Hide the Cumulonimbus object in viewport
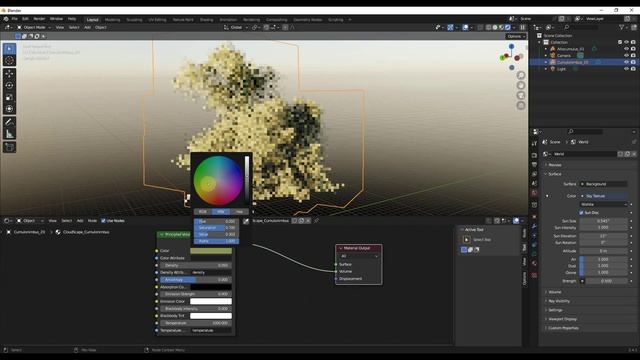Image resolution: width=640 pixels, height=360 pixels. 626,62
